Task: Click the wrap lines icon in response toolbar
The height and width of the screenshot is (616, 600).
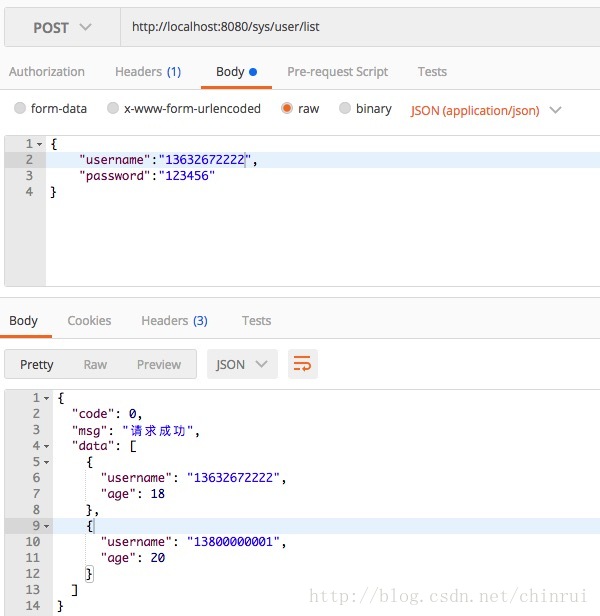Action: 302,365
